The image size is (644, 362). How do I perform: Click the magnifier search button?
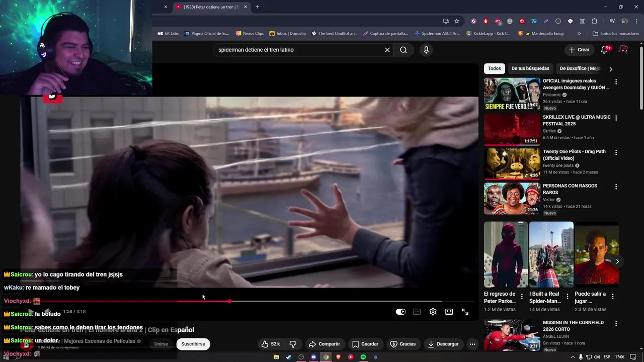(x=404, y=50)
